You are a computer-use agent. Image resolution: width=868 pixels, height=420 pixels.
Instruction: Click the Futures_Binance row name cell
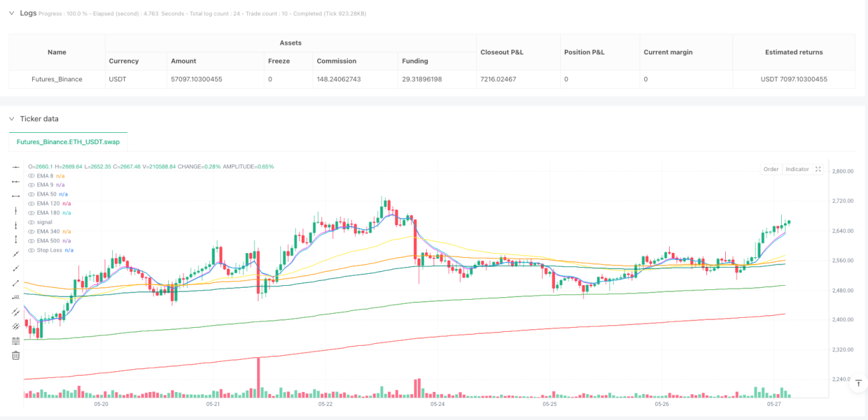click(57, 79)
